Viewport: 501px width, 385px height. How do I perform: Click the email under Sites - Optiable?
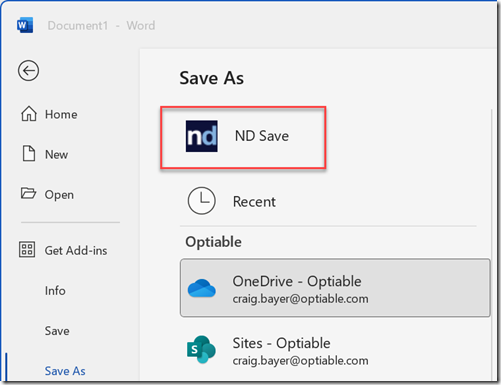point(300,361)
